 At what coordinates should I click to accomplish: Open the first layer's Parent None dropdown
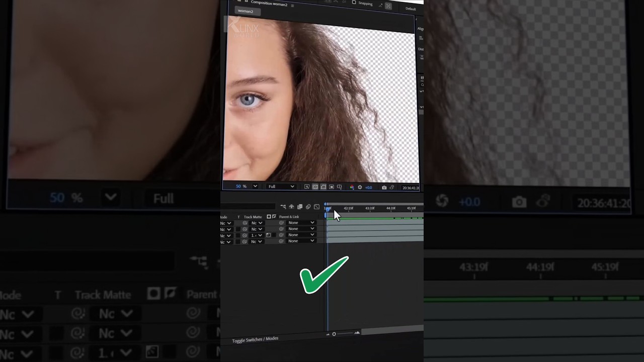(x=301, y=223)
